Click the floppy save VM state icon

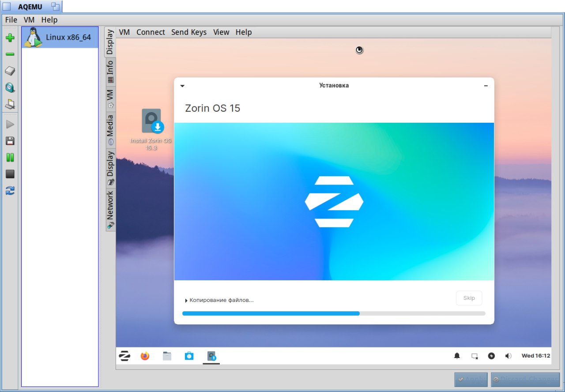[x=10, y=141]
